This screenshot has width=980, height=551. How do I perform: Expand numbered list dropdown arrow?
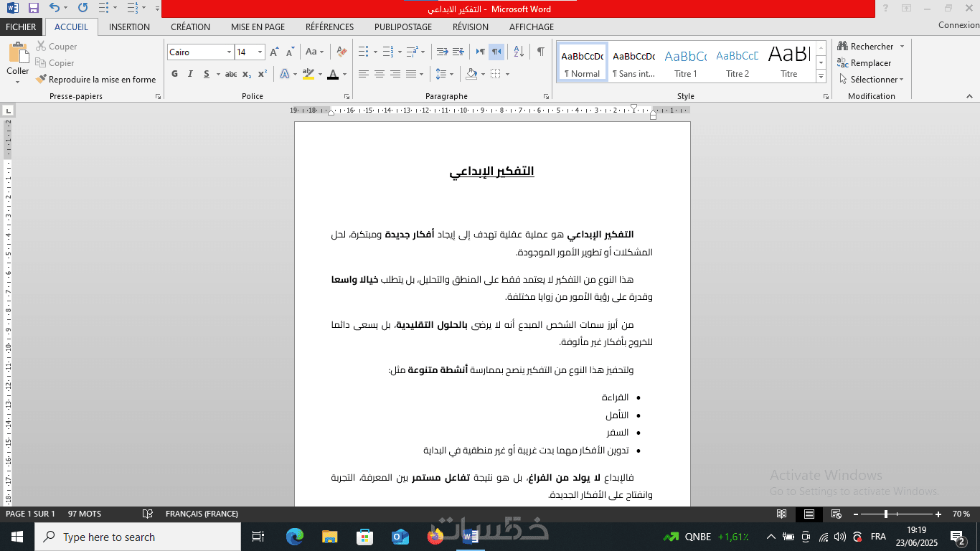pos(400,52)
